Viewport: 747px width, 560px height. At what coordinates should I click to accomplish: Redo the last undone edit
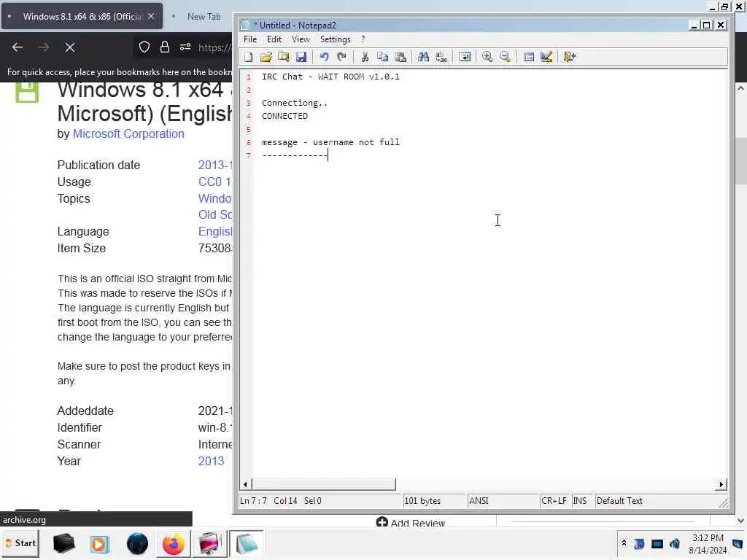[x=341, y=57]
